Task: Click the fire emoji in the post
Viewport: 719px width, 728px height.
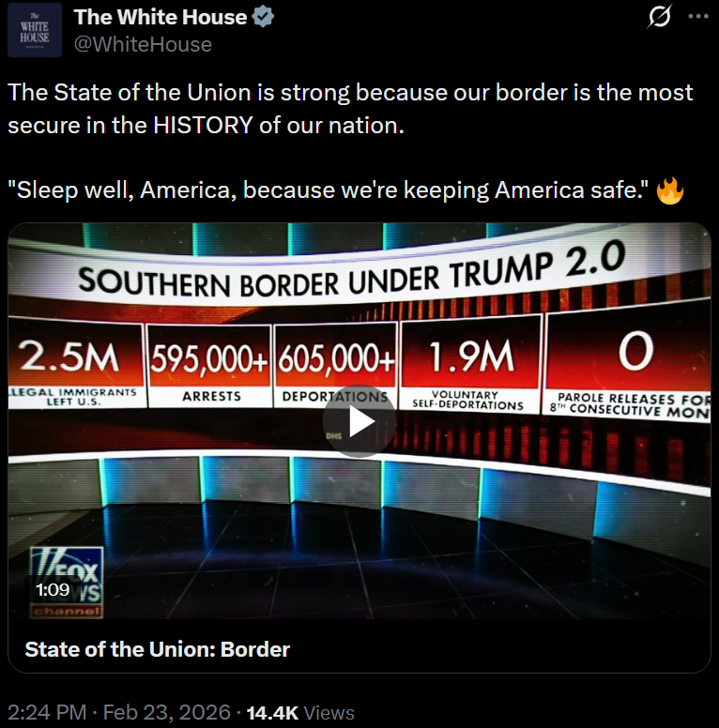Action: pos(670,190)
